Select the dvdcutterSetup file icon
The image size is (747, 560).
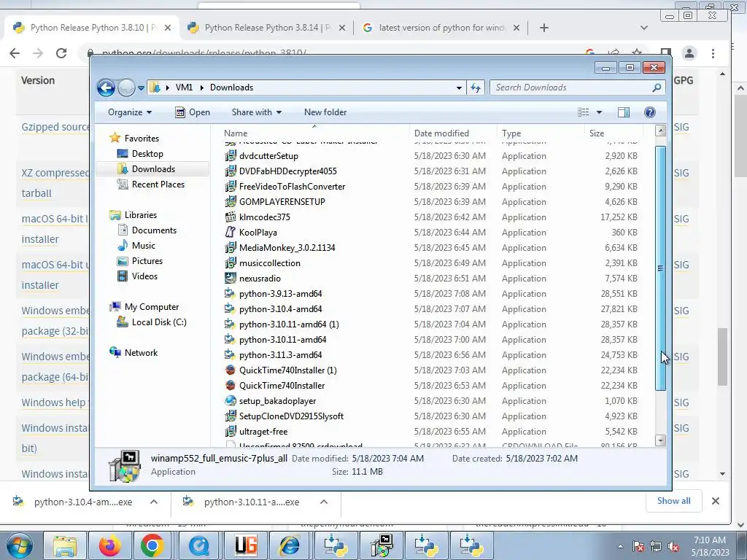[231, 156]
